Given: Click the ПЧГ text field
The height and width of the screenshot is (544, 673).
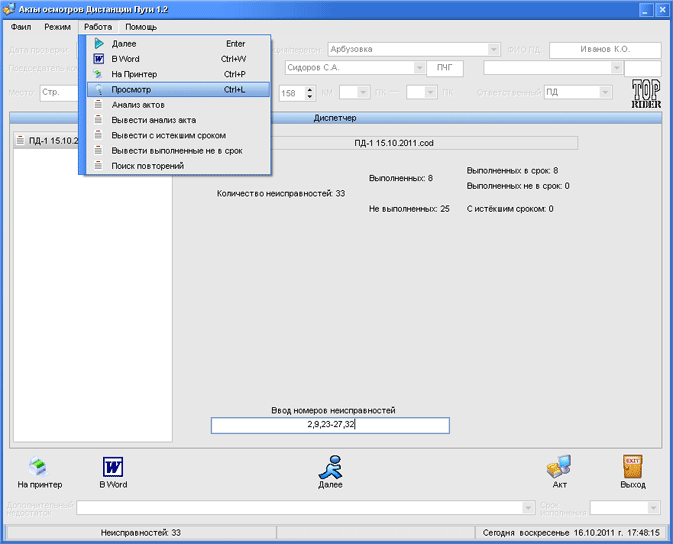Looking at the screenshot, I should tap(445, 68).
